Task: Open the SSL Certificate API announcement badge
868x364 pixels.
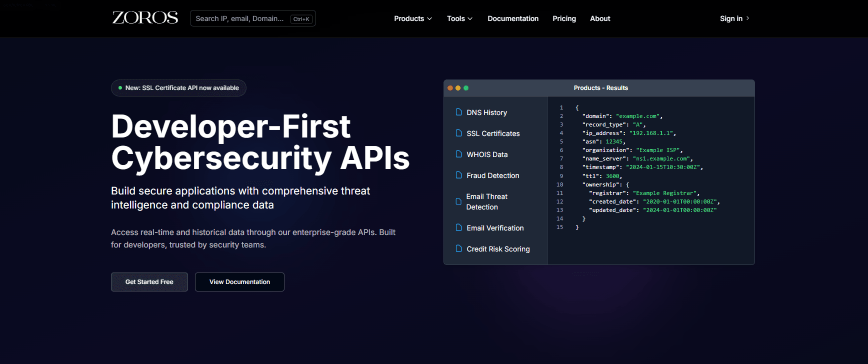Action: click(178, 88)
